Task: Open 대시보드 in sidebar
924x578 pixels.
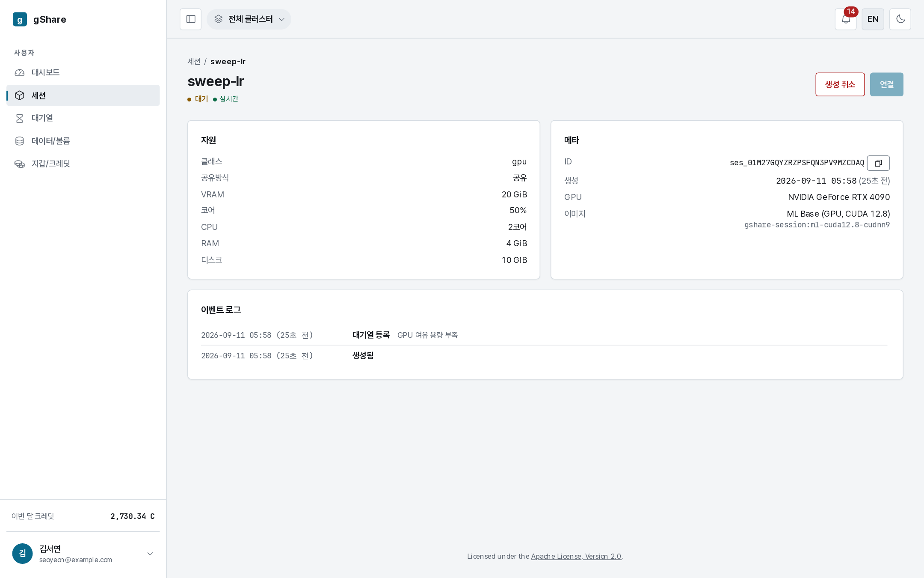Action: coord(83,72)
